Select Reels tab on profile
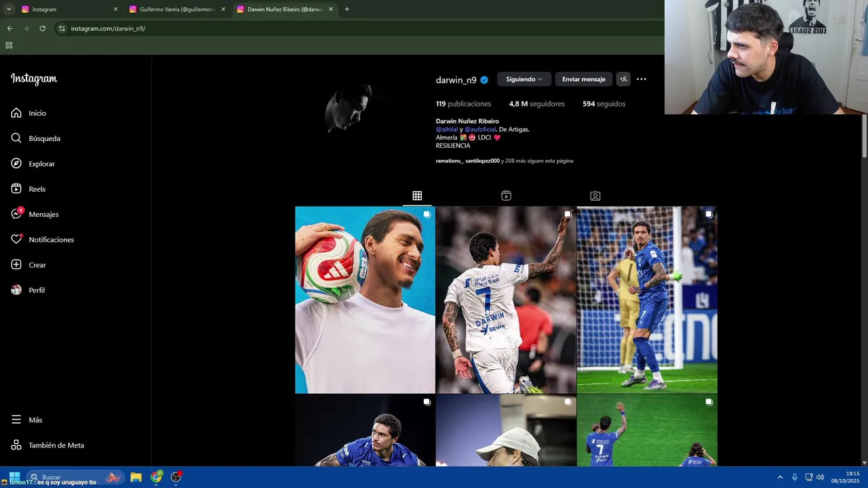 tap(506, 196)
